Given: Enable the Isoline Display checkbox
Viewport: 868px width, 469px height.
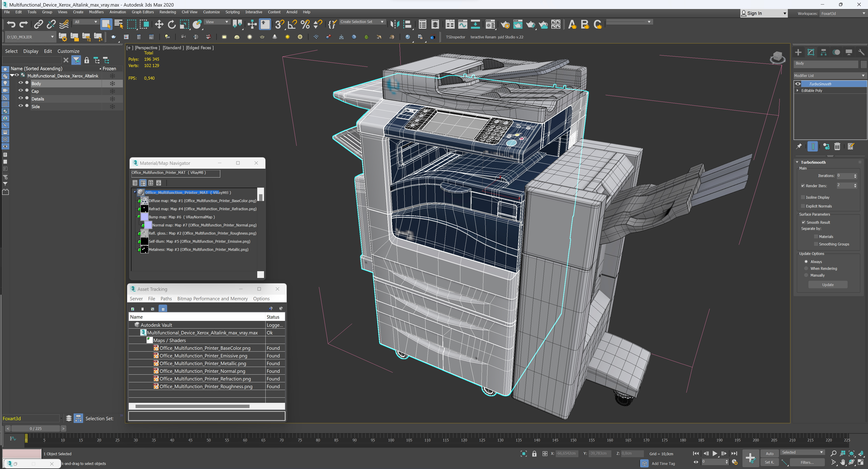Looking at the screenshot, I should tap(803, 197).
